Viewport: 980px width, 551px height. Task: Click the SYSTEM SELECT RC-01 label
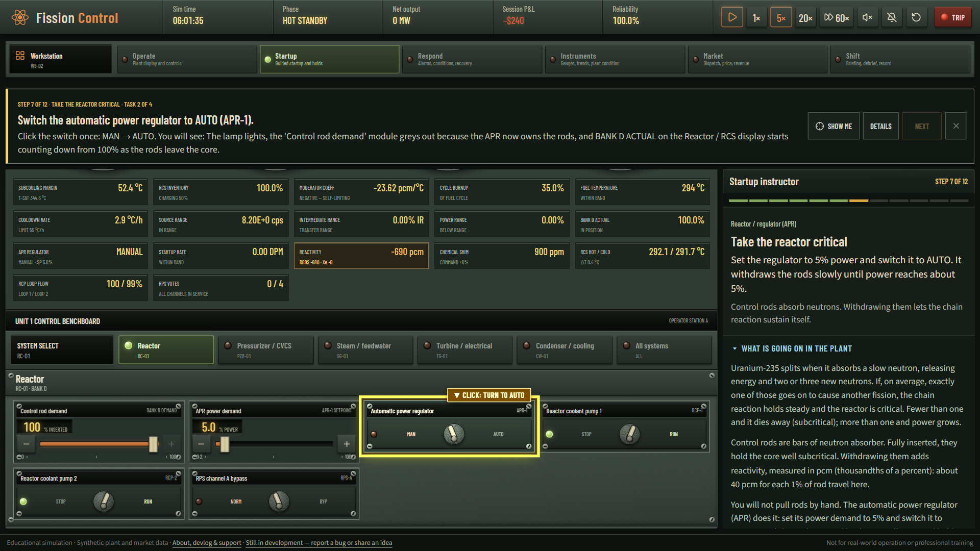pyautogui.click(x=61, y=350)
